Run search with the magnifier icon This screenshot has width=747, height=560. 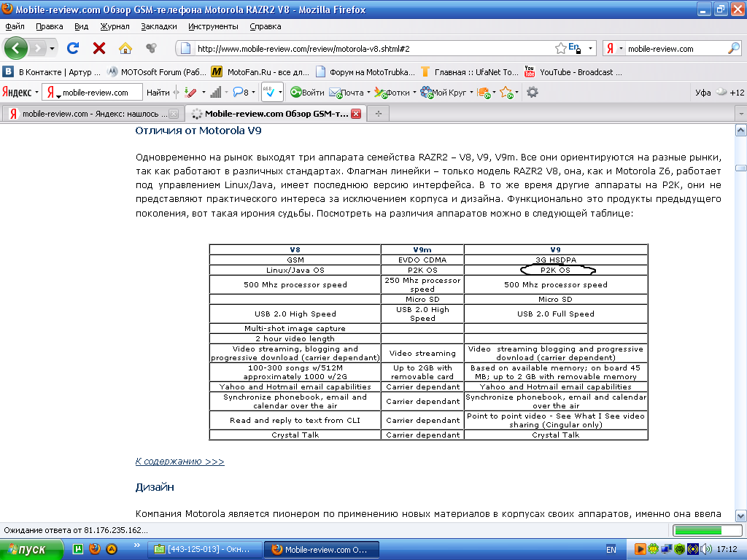734,48
